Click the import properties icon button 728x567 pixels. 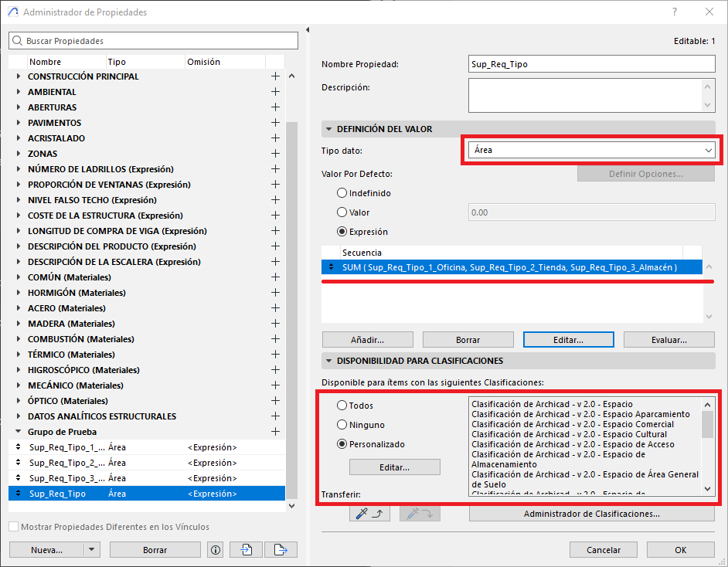point(247,550)
